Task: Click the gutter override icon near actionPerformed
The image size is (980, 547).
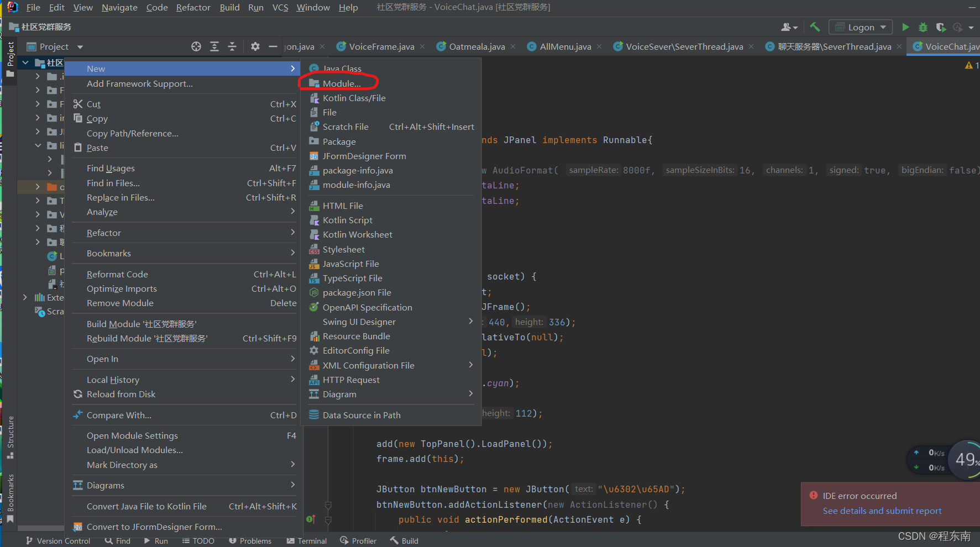Action: [x=311, y=519]
